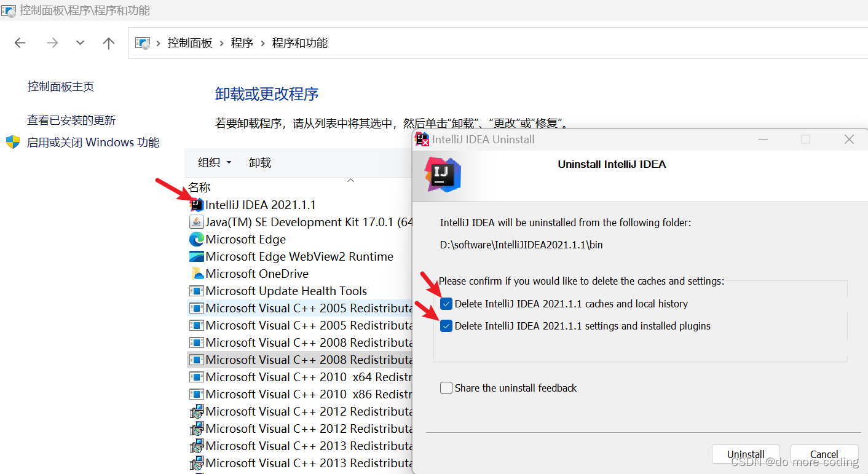868x474 pixels.
Task: Open the recent locations dropdown arrow
Action: [x=80, y=43]
